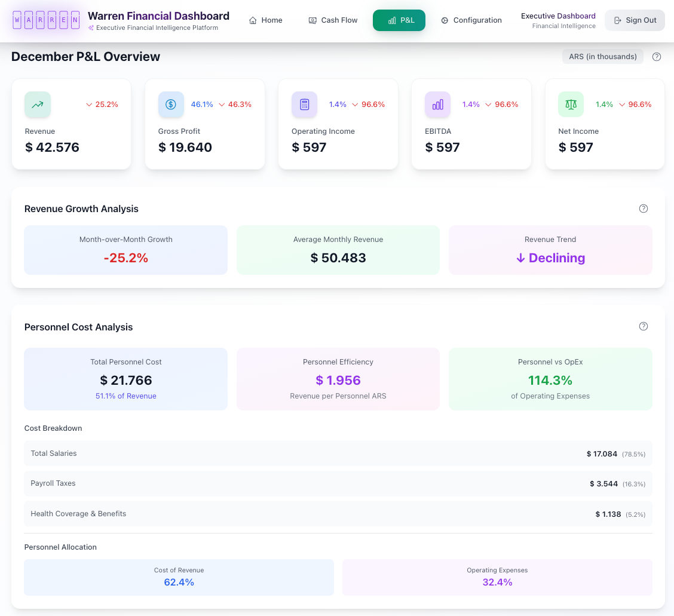
Task: Open Revenue Growth Analysis help icon
Action: (644, 209)
